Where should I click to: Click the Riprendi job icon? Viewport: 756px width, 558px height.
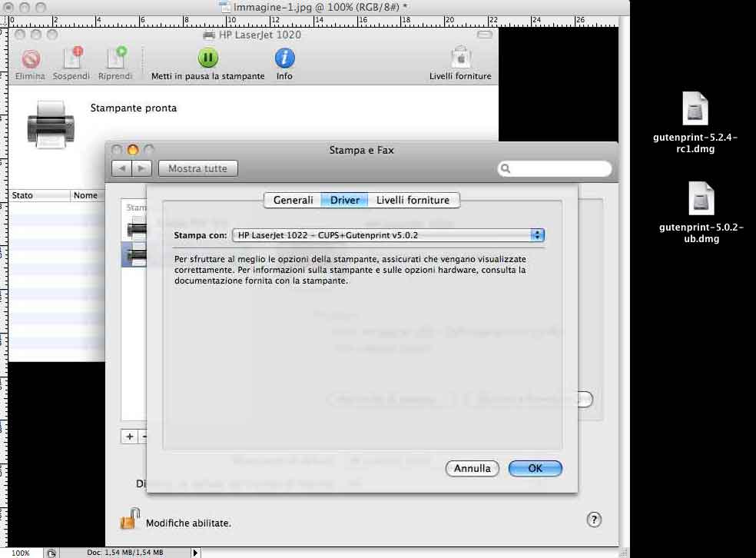click(116, 58)
